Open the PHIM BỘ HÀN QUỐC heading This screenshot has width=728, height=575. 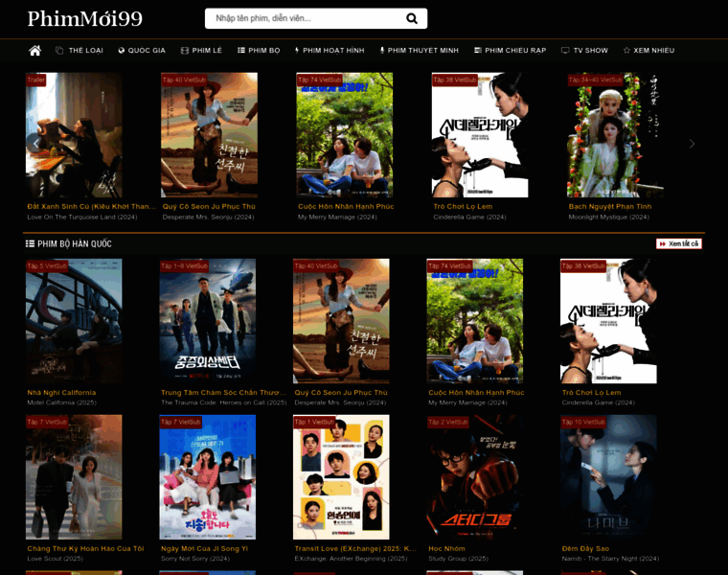tap(75, 243)
